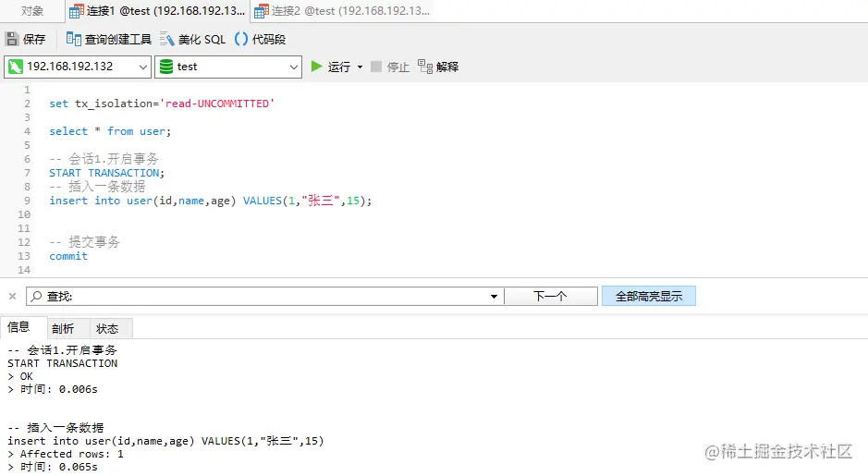868x476 pixels.
Task: Click the line "select * from user;"
Action: [x=110, y=131]
